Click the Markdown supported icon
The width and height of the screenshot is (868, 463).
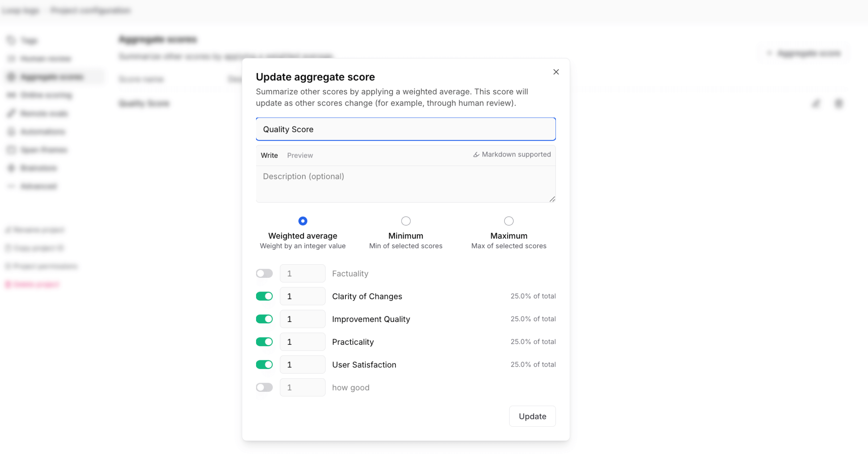click(476, 155)
